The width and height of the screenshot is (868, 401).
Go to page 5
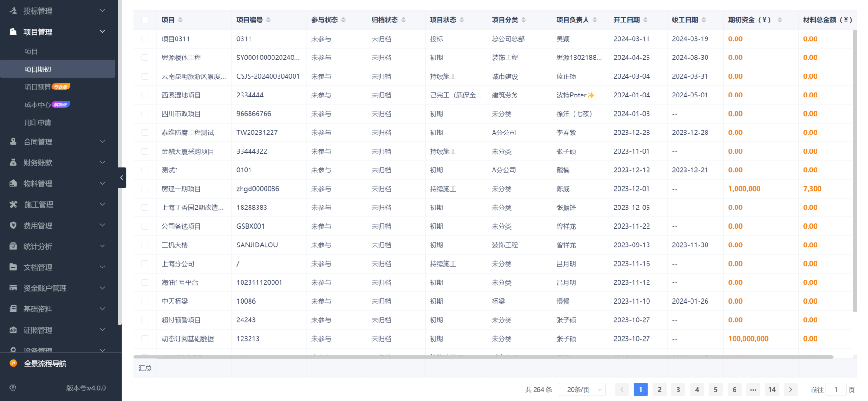715,390
